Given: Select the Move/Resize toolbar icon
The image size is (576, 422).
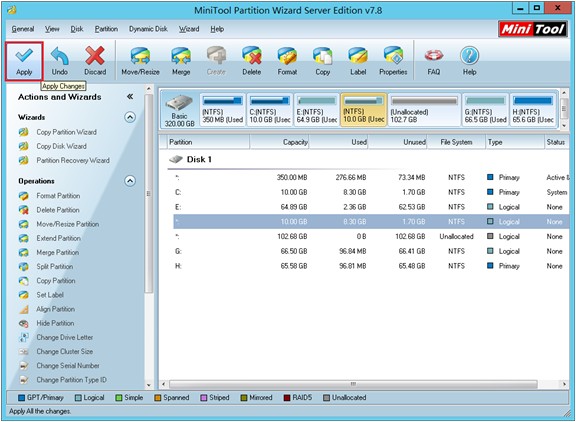Looking at the screenshot, I should click(140, 56).
